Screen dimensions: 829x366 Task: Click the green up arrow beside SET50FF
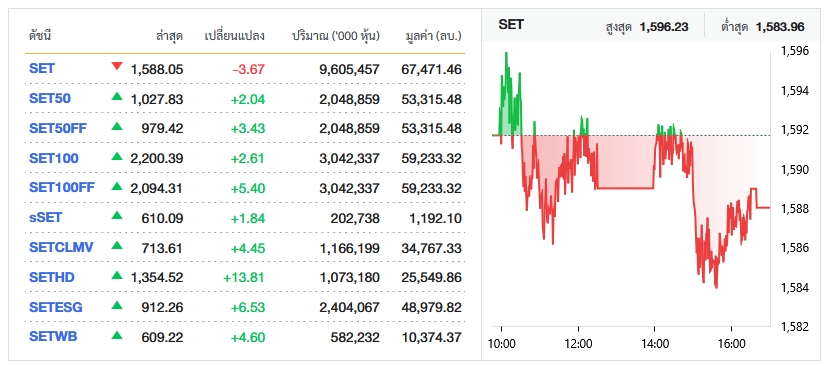click(x=117, y=126)
